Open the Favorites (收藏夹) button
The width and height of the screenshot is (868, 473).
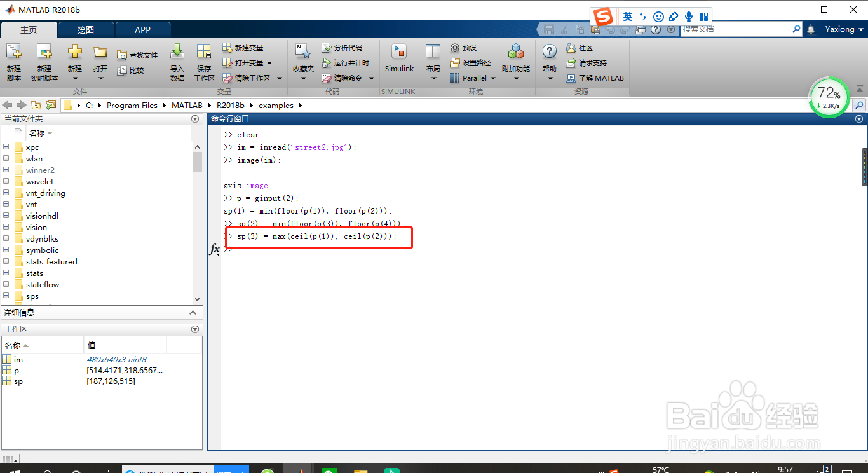303,62
